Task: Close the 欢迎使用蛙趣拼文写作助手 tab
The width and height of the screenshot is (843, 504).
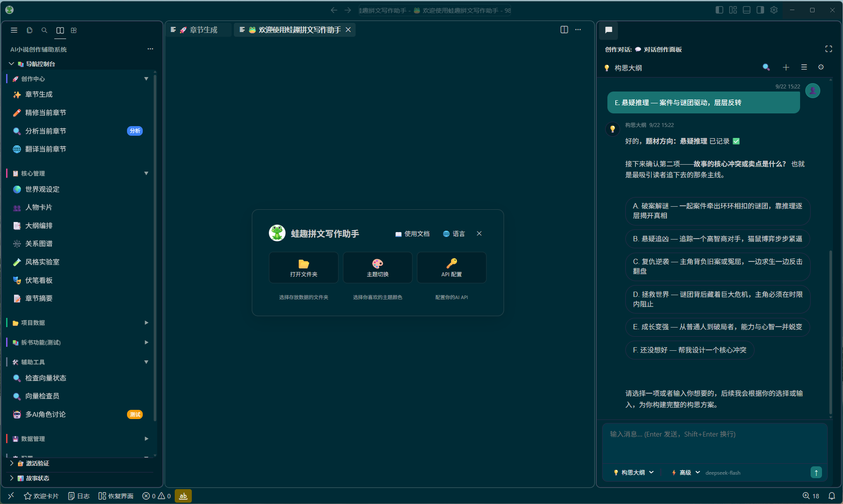Action: pyautogui.click(x=348, y=30)
